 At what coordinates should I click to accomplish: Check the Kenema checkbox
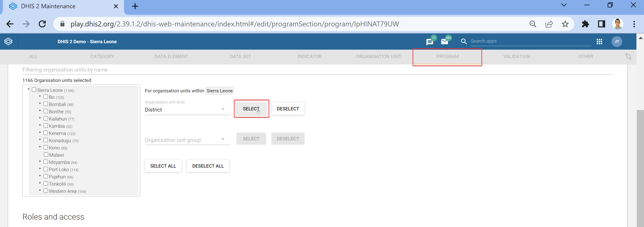pos(46,133)
